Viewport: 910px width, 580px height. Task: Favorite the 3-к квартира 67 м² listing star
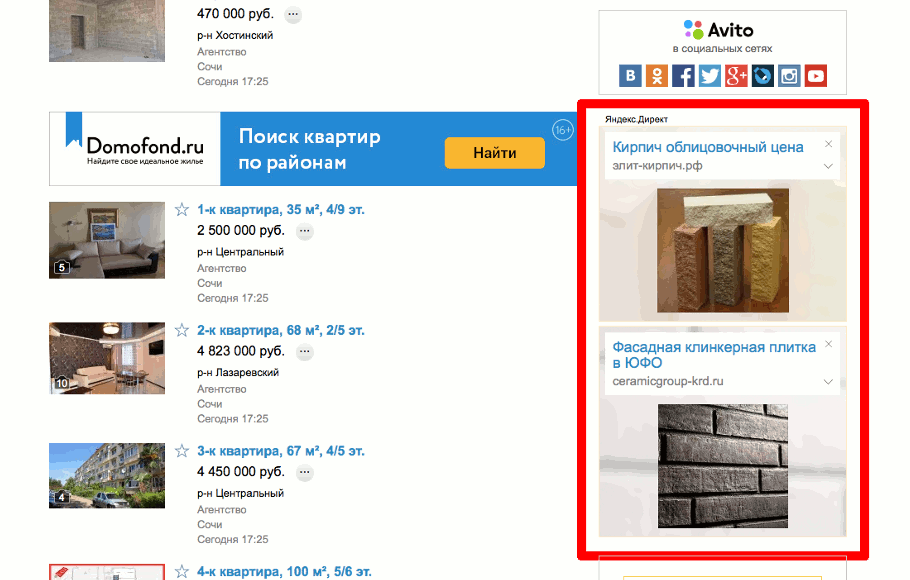[182, 451]
